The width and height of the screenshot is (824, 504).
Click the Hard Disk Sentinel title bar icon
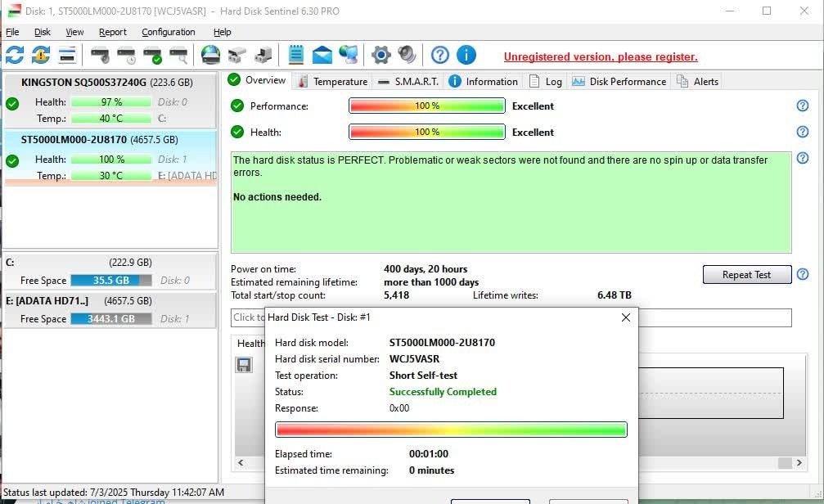click(x=14, y=11)
